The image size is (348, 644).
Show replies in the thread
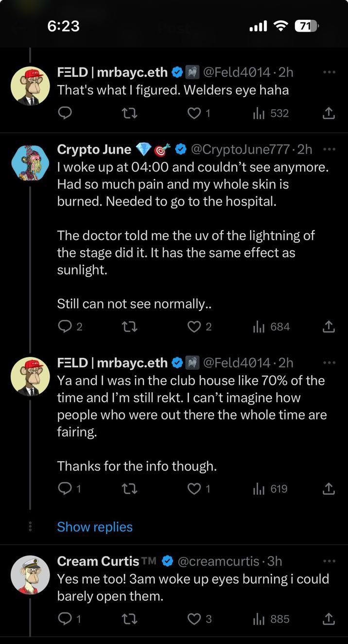[x=95, y=527]
